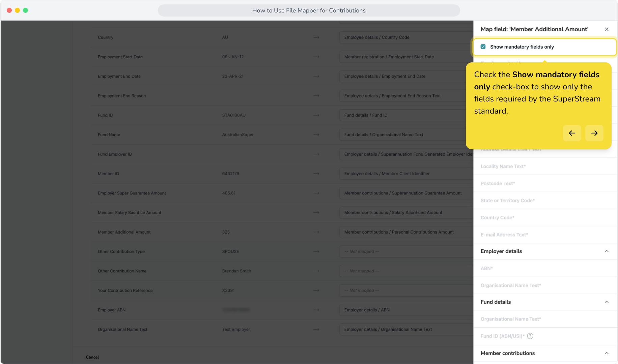Click the Your Contribution Reference label

[x=125, y=291]
